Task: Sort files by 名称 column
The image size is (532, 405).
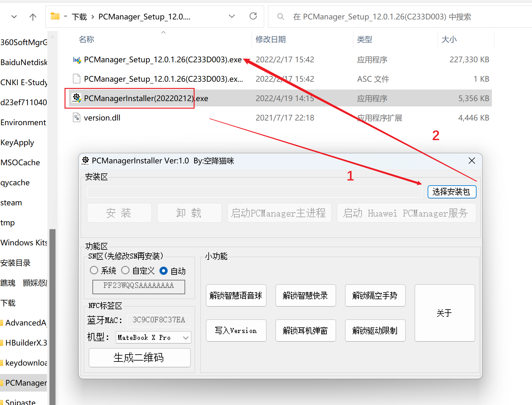Action: tap(86, 39)
